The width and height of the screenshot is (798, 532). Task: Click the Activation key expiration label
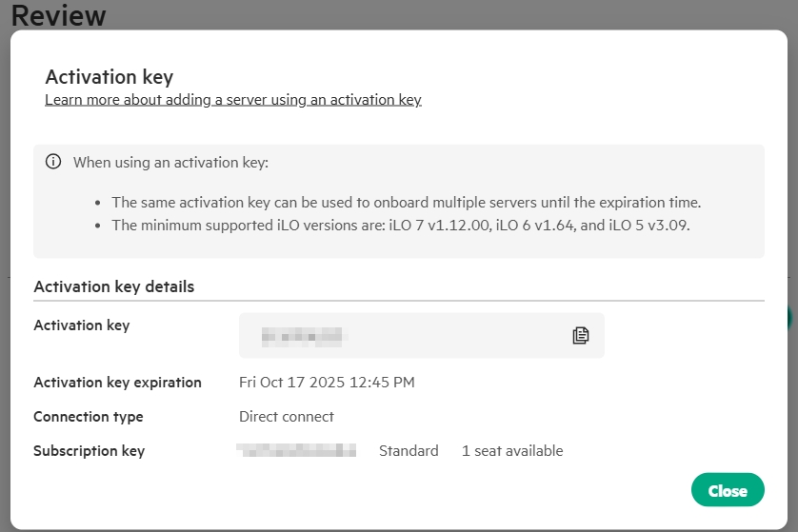117,383
